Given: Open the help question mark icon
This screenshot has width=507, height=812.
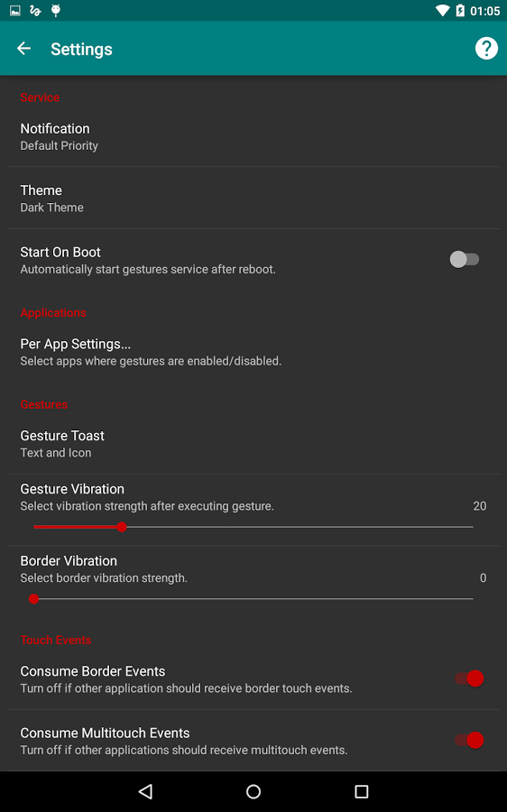Looking at the screenshot, I should tap(486, 49).
